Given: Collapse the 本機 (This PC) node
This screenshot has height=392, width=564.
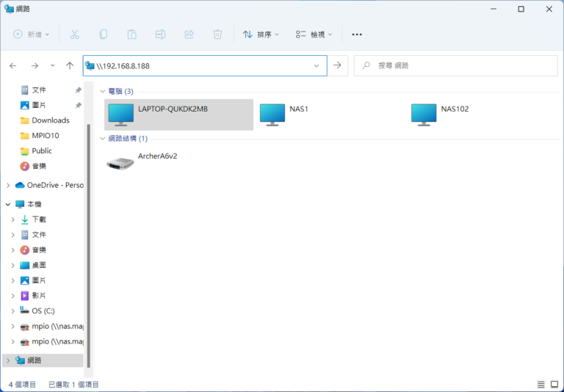Looking at the screenshot, I should [8, 204].
